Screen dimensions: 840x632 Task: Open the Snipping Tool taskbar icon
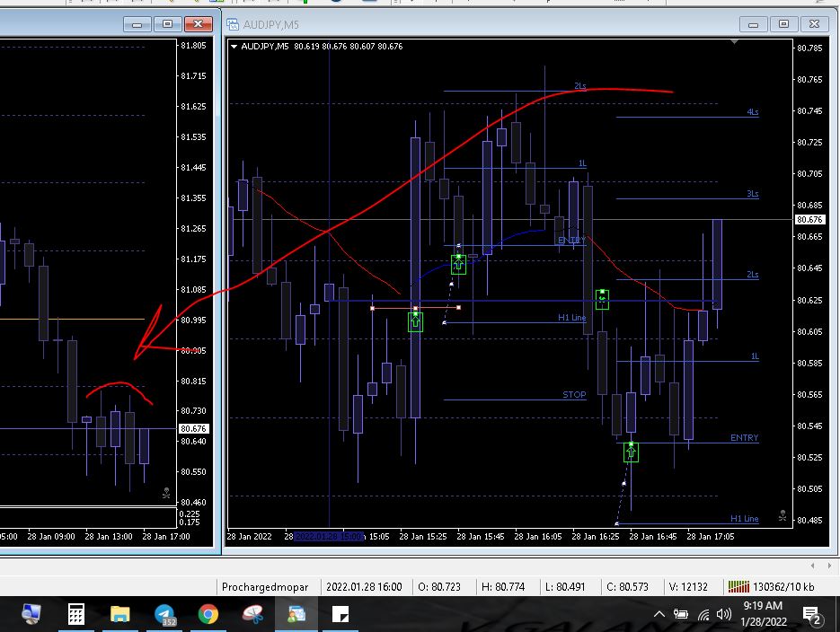pyautogui.click(x=252, y=615)
